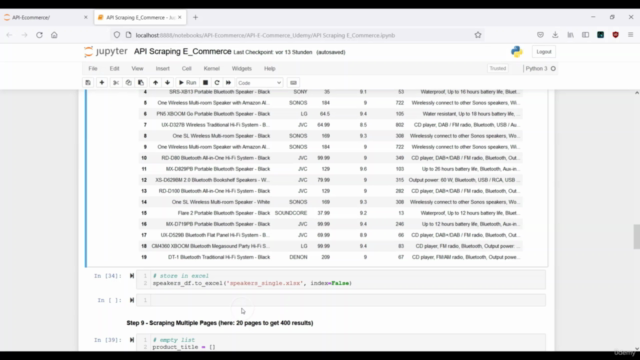Click the Python 3 kernel indicator

pyautogui.click(x=540, y=69)
